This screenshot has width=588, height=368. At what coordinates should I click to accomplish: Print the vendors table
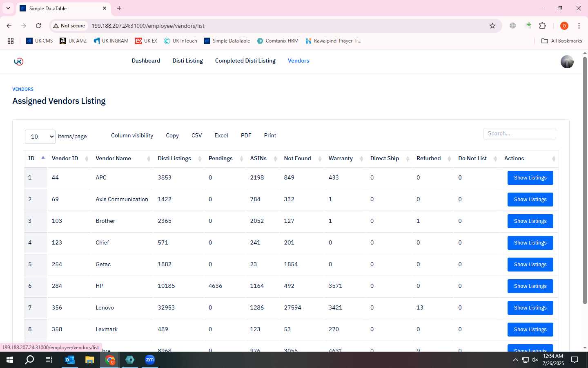pos(270,135)
